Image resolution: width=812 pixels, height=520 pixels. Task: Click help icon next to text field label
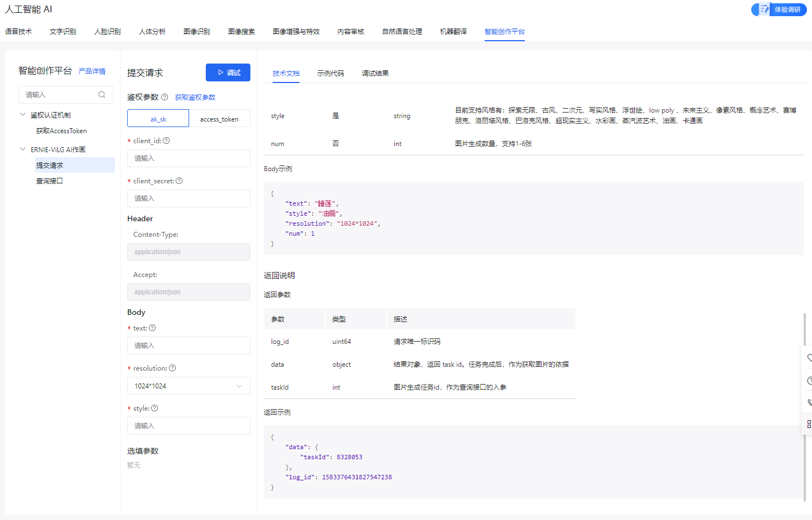point(152,328)
